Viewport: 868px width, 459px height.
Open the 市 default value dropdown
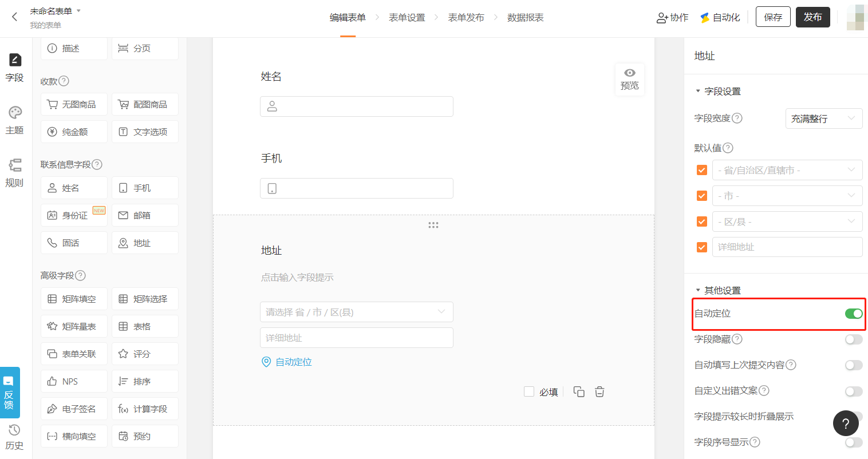[787, 196]
